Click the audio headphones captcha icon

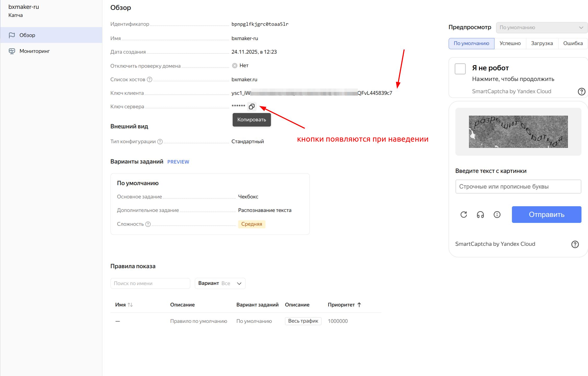[x=480, y=215]
